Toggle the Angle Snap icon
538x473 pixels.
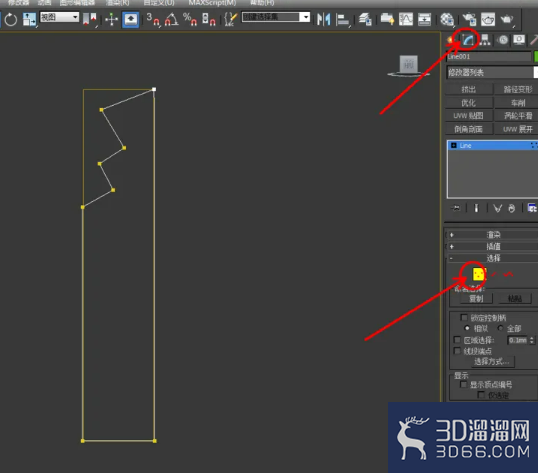pyautogui.click(x=171, y=19)
